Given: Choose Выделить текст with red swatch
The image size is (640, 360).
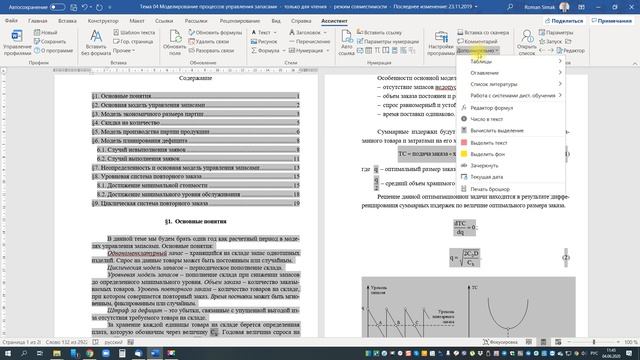Looking at the screenshot, I should point(511,143).
